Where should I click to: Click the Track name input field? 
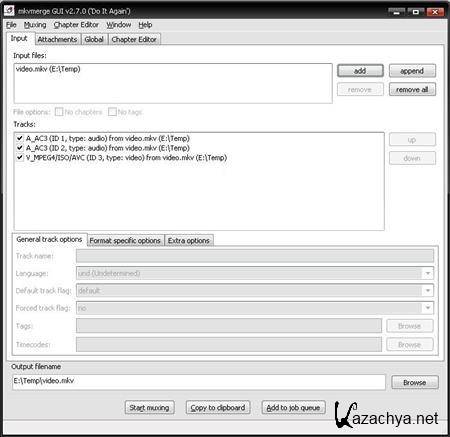[255, 256]
